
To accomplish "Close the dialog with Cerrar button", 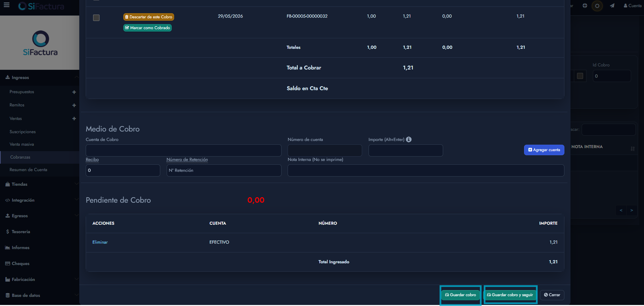I will [552, 295].
